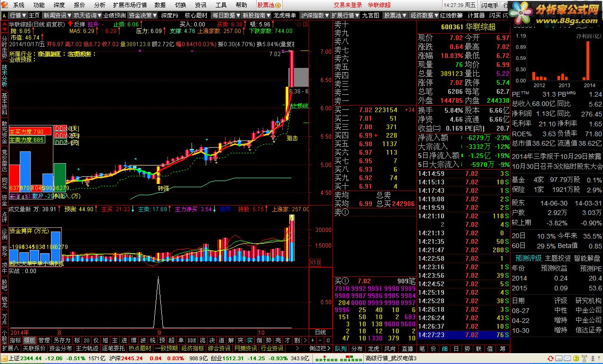Expand the 经济数据 dropdown
This screenshot has width=603, height=364.
tap(424, 15)
